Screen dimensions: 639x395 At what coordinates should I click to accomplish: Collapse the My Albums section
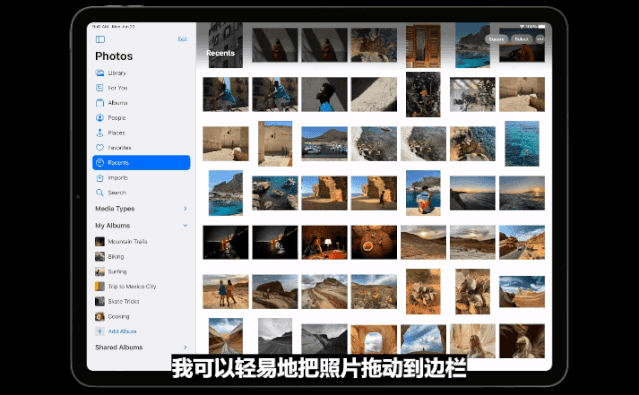185,225
